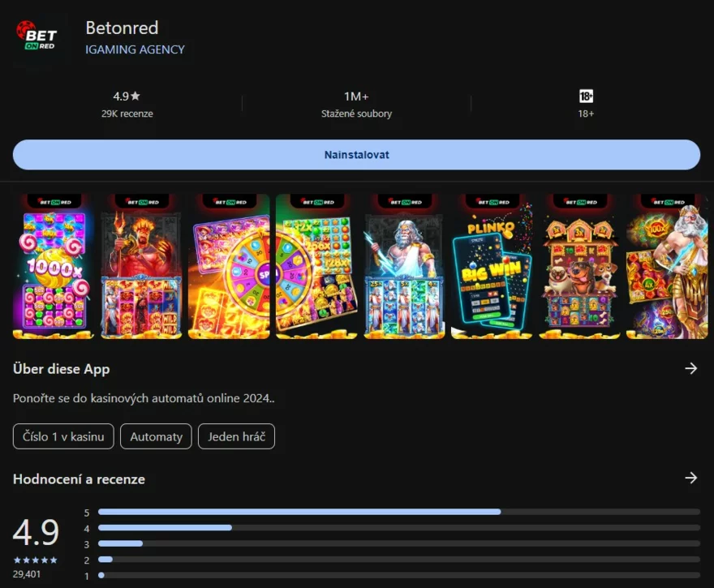
Task: Open the Zeus lightning slot screenshot
Action: (404, 266)
